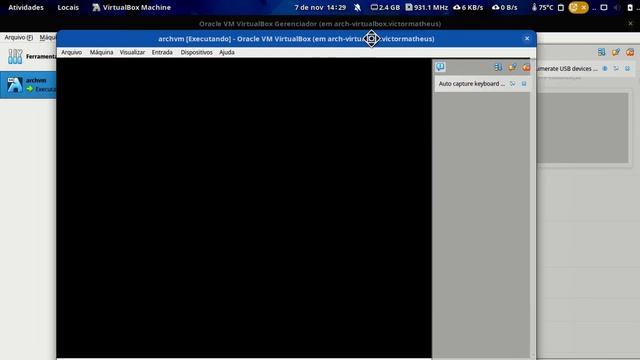The image size is (640, 360).
Task: Click the notification center speech-bubble icon
Action: click(x=440, y=67)
